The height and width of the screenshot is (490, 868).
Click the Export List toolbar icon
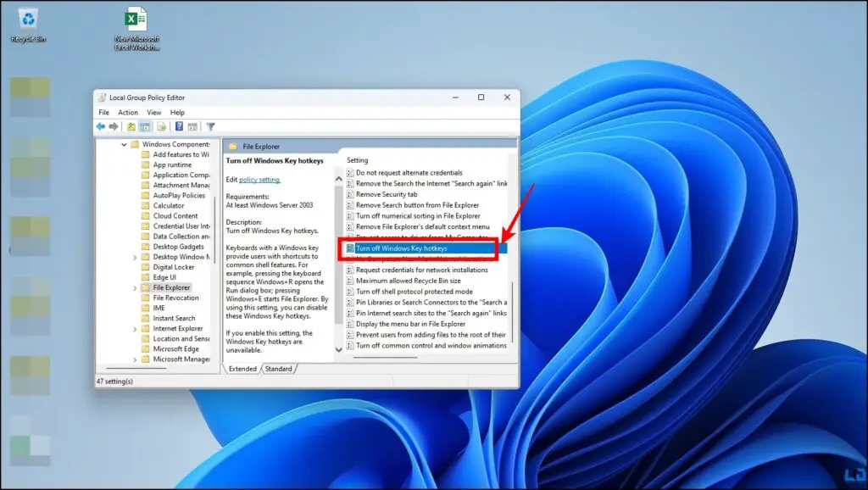pos(161,127)
